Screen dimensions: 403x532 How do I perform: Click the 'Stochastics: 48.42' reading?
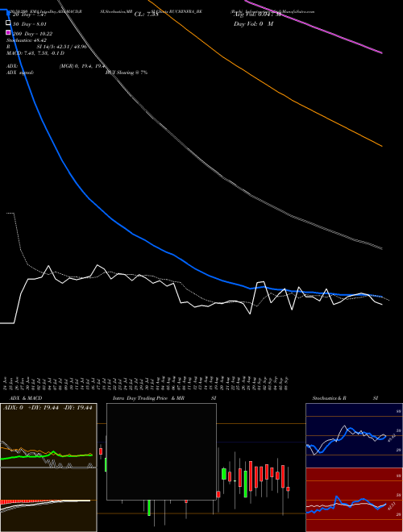(27, 40)
